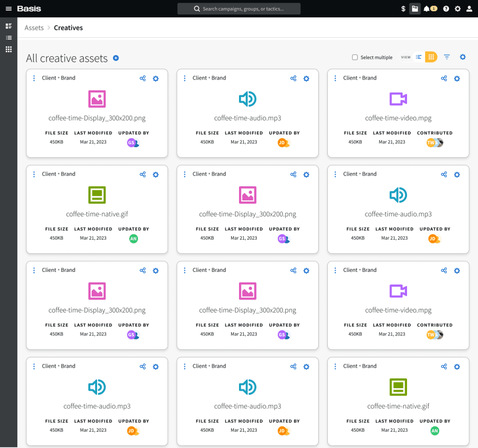
Task: Open the user profile icon in header
Action: 469,9
